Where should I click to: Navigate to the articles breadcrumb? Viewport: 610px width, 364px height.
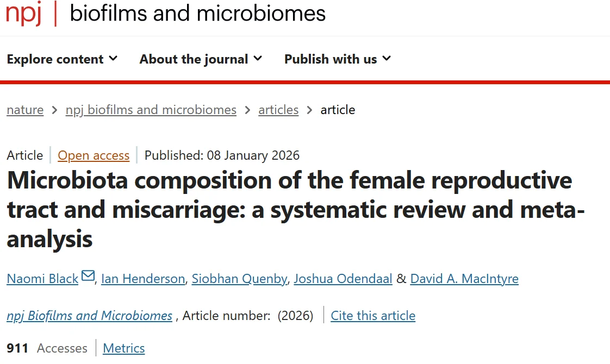tap(278, 110)
